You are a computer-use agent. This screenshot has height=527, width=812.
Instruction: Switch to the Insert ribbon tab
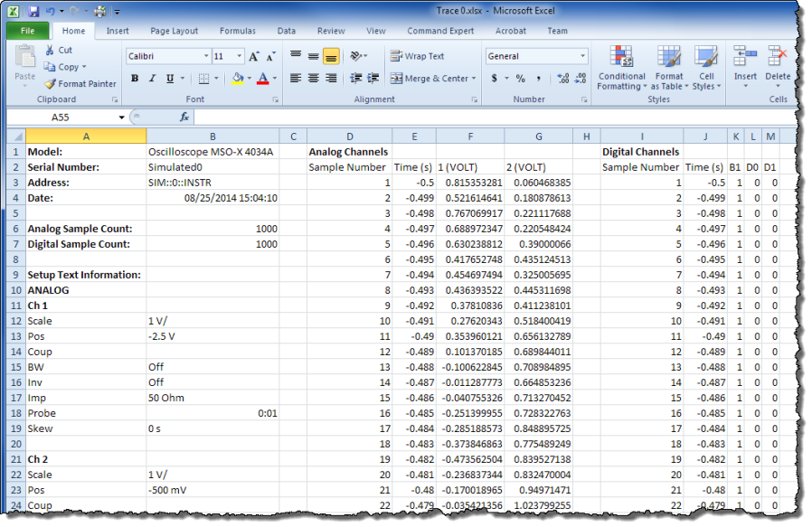(118, 31)
